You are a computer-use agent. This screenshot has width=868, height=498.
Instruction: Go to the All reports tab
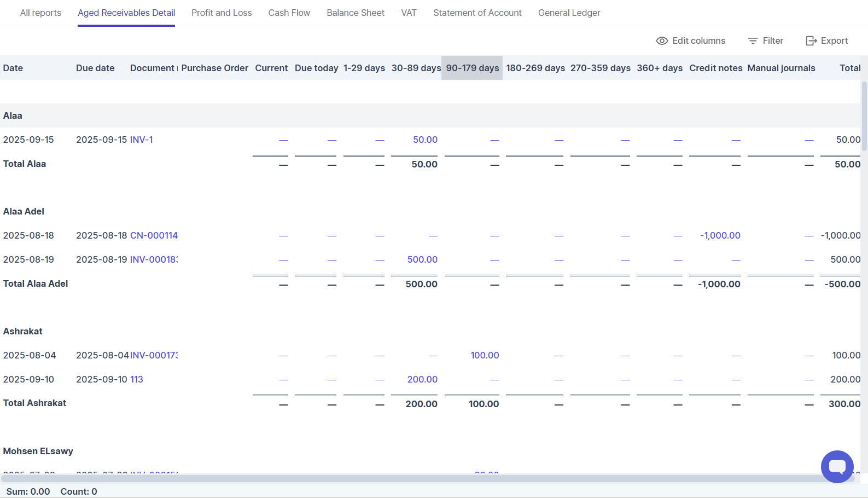click(40, 13)
